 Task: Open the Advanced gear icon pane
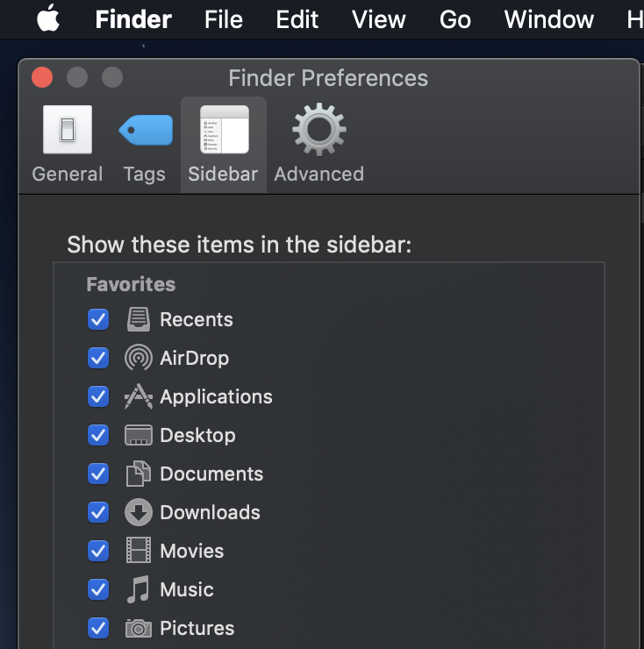point(318,130)
